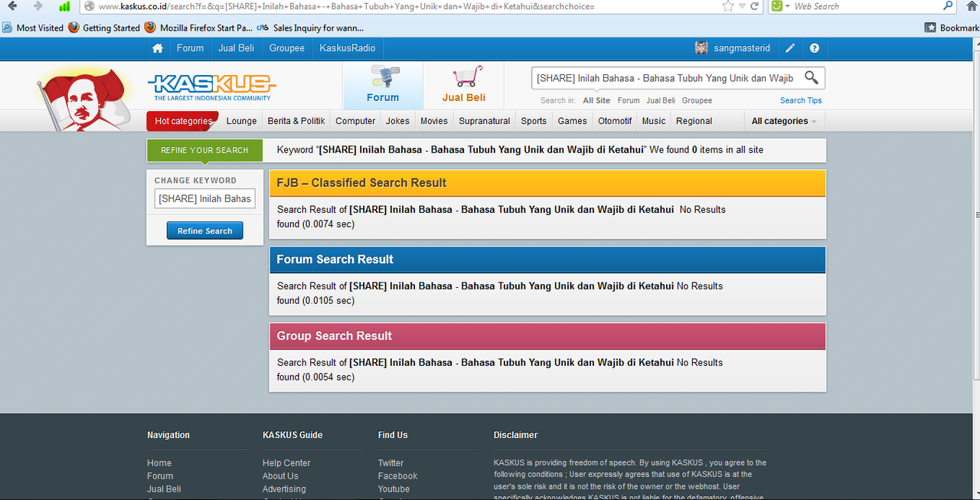Click the browser forward arrow
This screenshot has width=980, height=500.
tap(38, 6)
